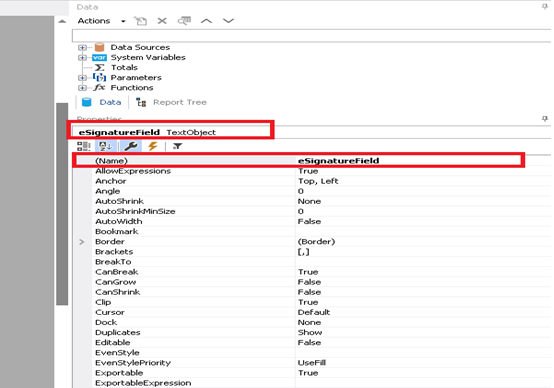The image size is (554, 388).
Task: Click the AutoWidth value False
Action: pos(309,222)
